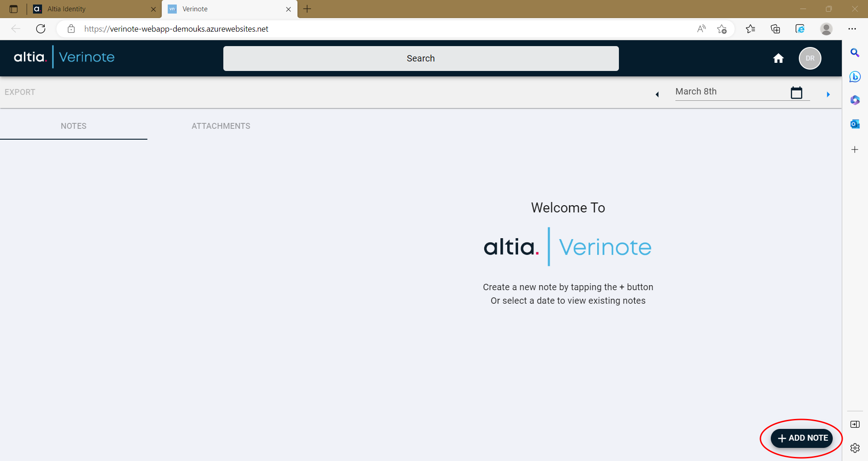Open the DR user avatar menu
This screenshot has width=868, height=461.
pyautogui.click(x=810, y=58)
